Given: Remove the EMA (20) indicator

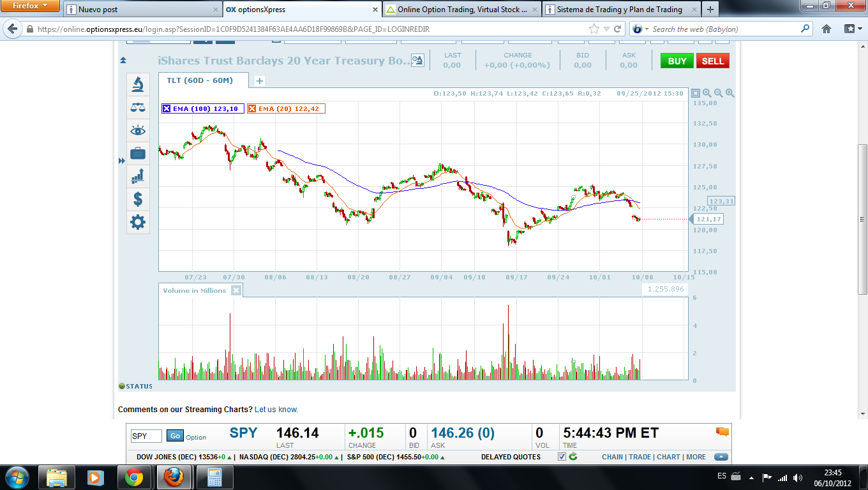Looking at the screenshot, I should 252,108.
